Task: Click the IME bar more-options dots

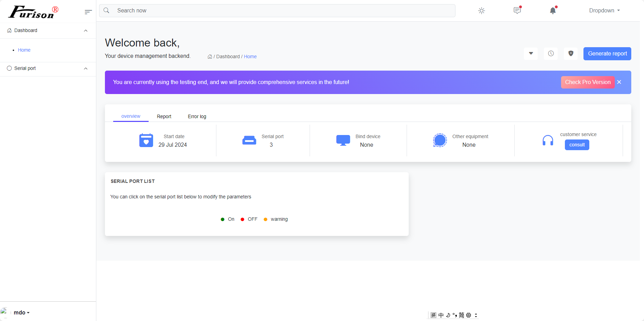Action: 476,315
